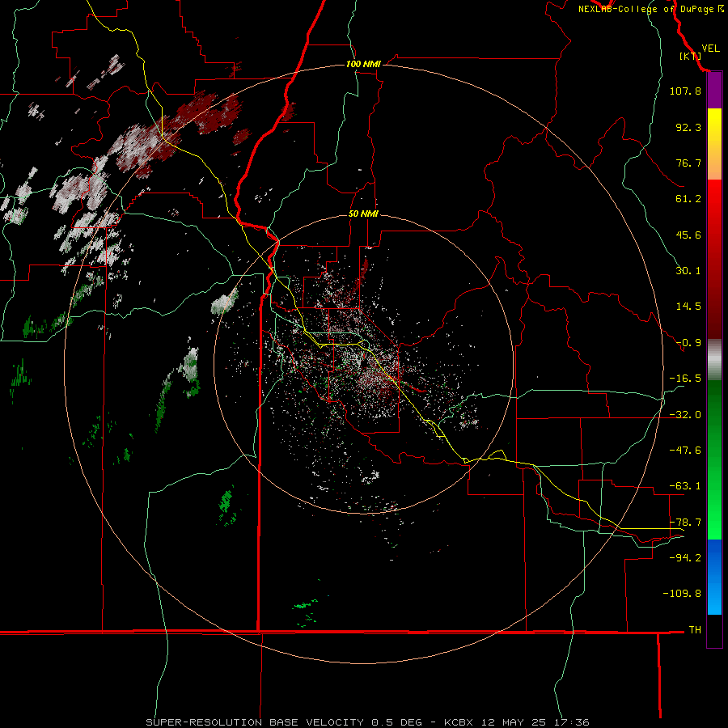Screen dimensions: 728x728
Task: Click the bright green segment of the color bar
Action: [x=714, y=459]
